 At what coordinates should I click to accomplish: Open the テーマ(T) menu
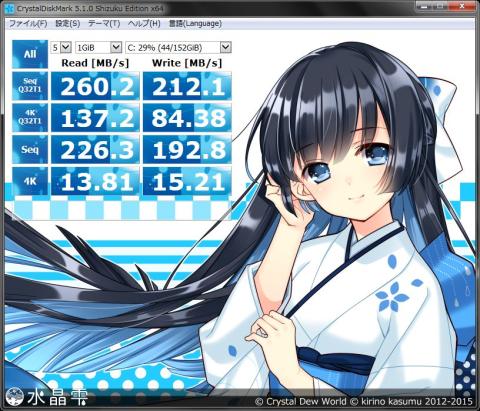click(104, 24)
